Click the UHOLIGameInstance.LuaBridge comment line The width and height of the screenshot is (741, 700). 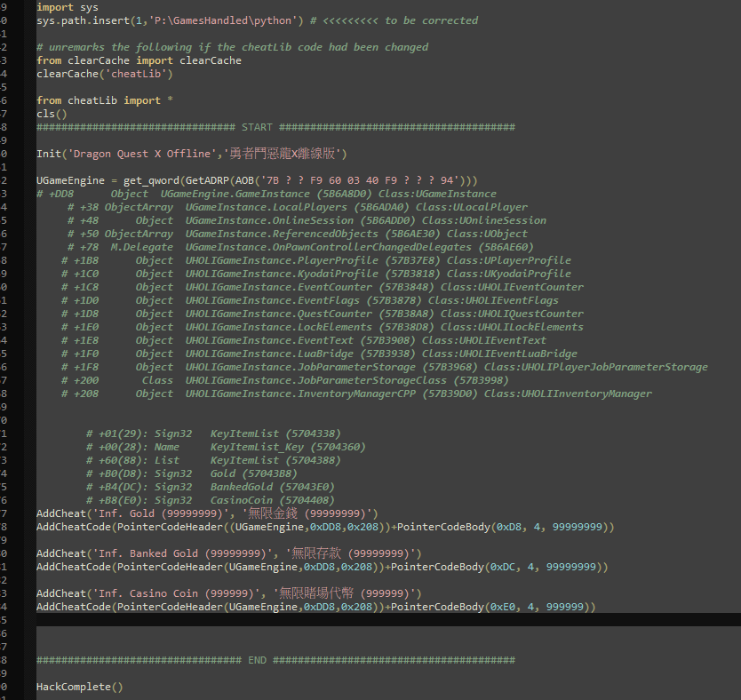click(x=319, y=354)
